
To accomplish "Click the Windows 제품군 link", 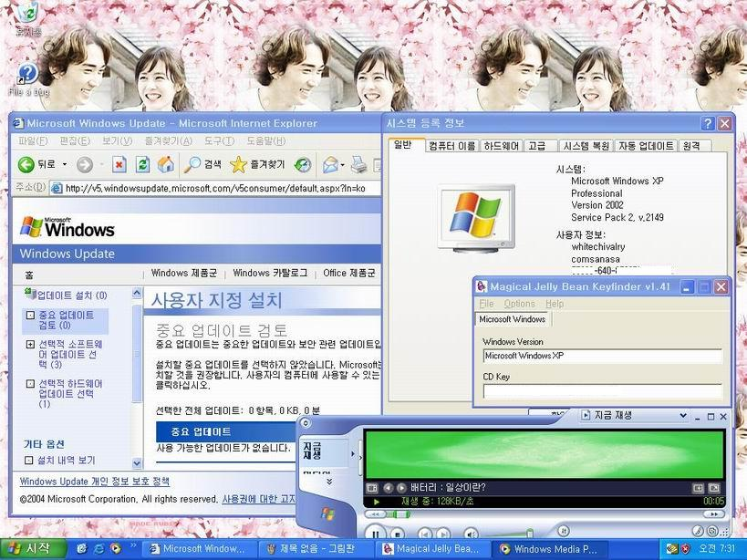I will [x=184, y=273].
